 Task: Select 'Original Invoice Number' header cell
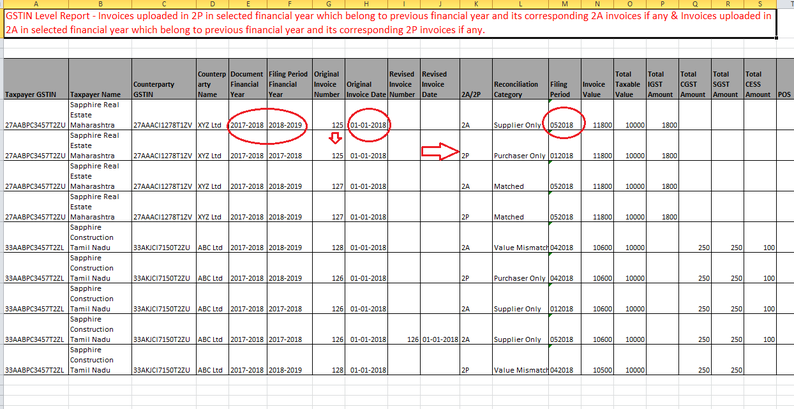(x=328, y=78)
